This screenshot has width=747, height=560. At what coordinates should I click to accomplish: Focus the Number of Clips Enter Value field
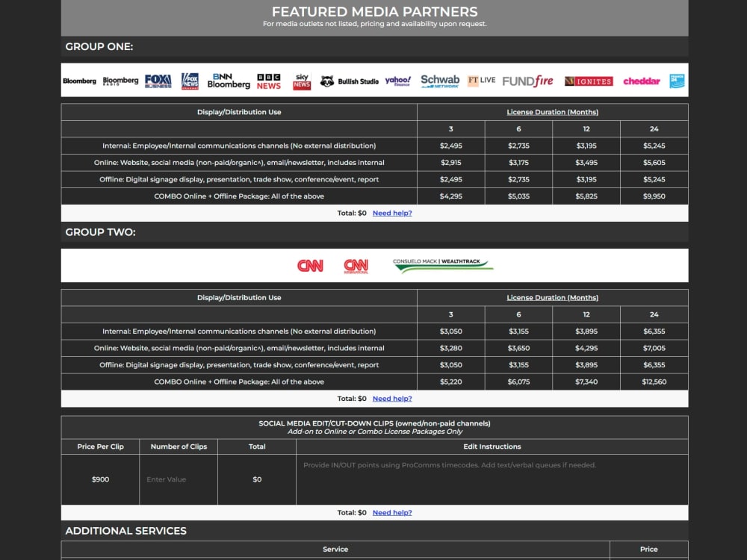(179, 479)
